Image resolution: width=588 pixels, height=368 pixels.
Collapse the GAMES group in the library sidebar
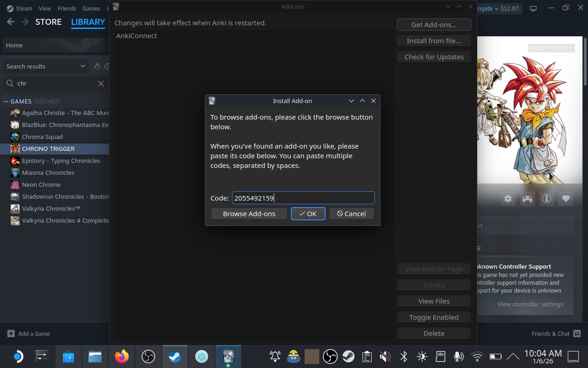pyautogui.click(x=5, y=101)
